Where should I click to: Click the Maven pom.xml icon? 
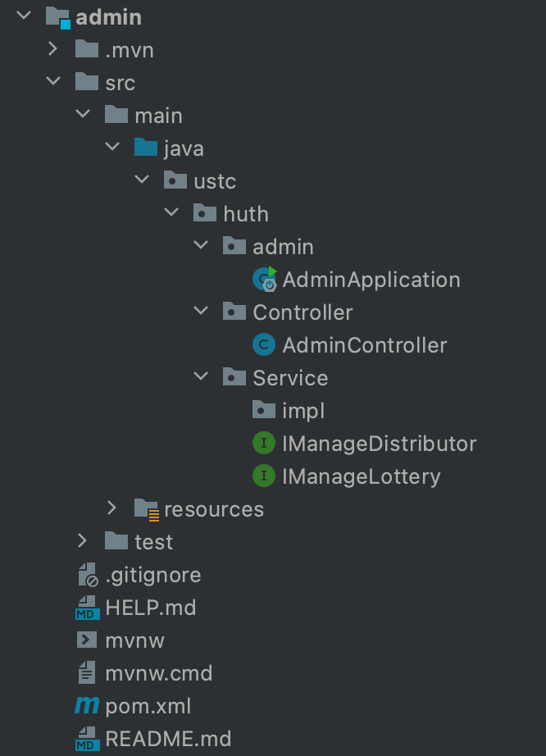pos(87,706)
